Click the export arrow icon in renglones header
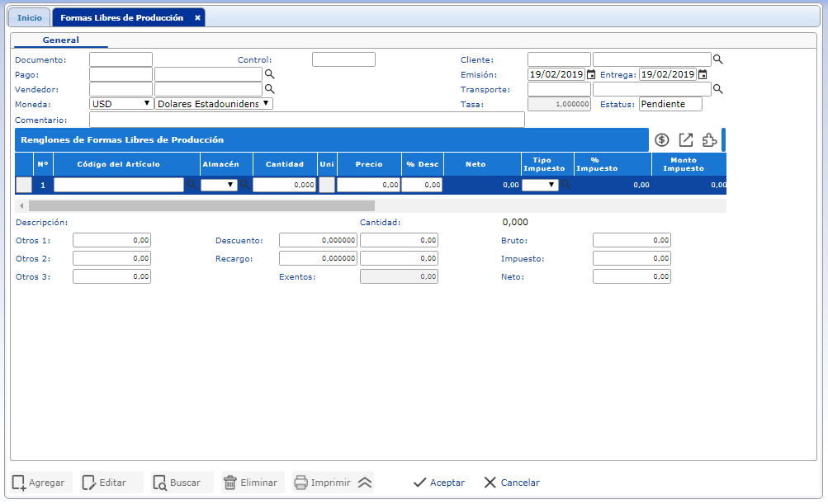The height and width of the screenshot is (504, 828). [685, 140]
